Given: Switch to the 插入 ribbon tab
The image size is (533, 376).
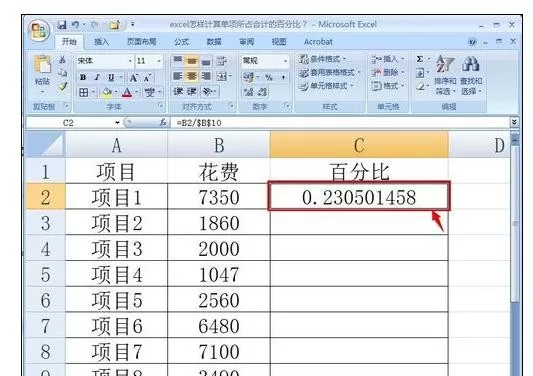Looking at the screenshot, I should coord(101,42).
